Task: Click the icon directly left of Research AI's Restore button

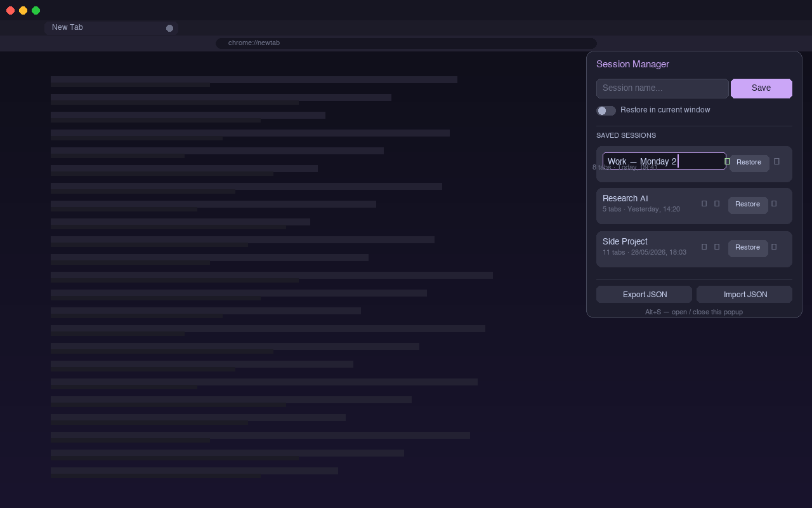Action: point(717,204)
